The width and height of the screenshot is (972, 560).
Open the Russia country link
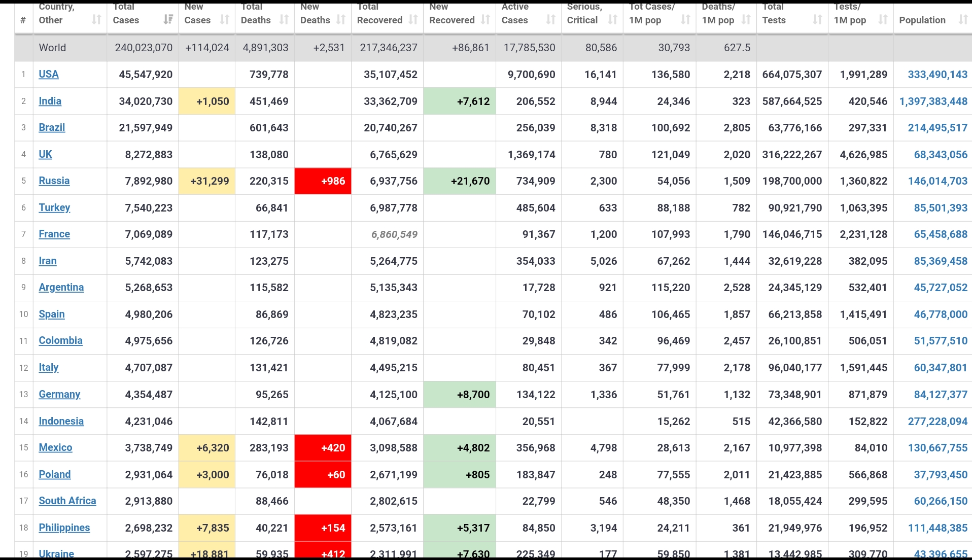pyautogui.click(x=54, y=181)
